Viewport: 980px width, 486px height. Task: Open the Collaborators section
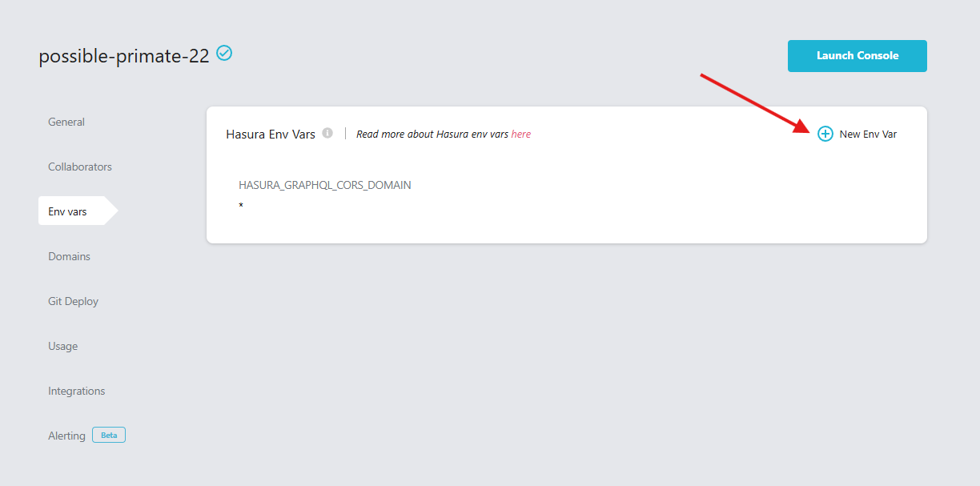pyautogui.click(x=79, y=166)
